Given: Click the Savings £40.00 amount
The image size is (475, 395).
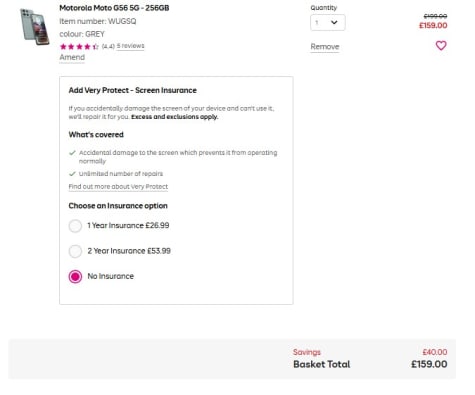Looking at the screenshot, I should tap(435, 352).
